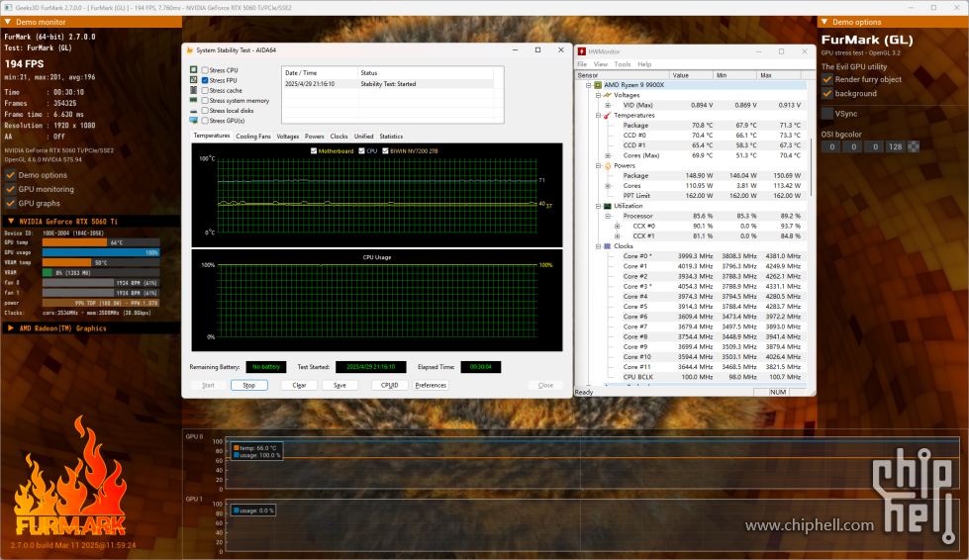Click the Stress FPU icon
The width and height of the screenshot is (969, 560).
point(193,80)
